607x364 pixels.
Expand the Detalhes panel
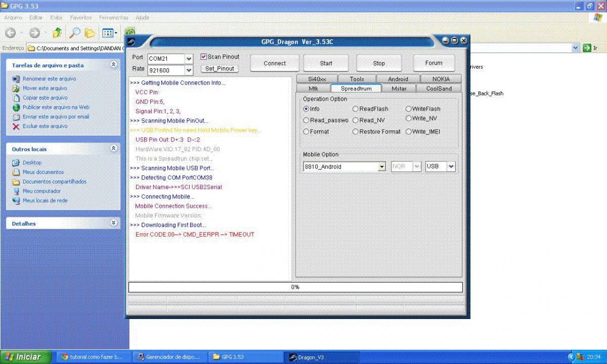click(x=113, y=223)
